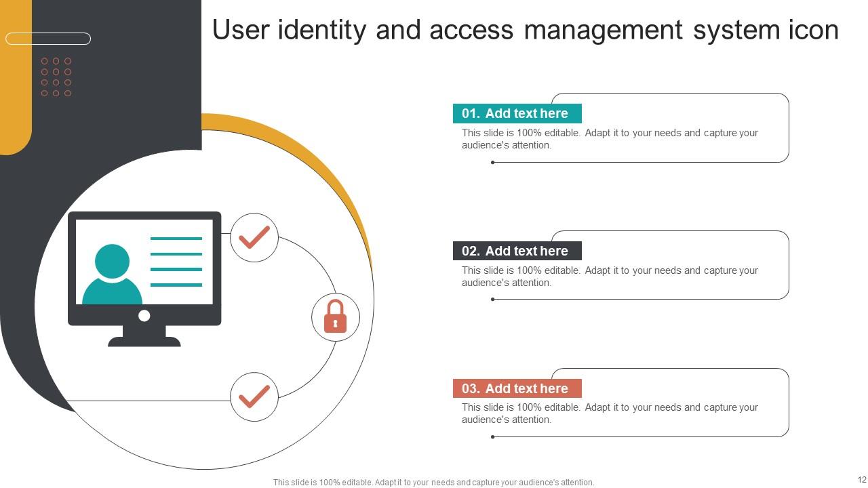Select the description text under heading 02
868x488 pixels.
(609, 276)
